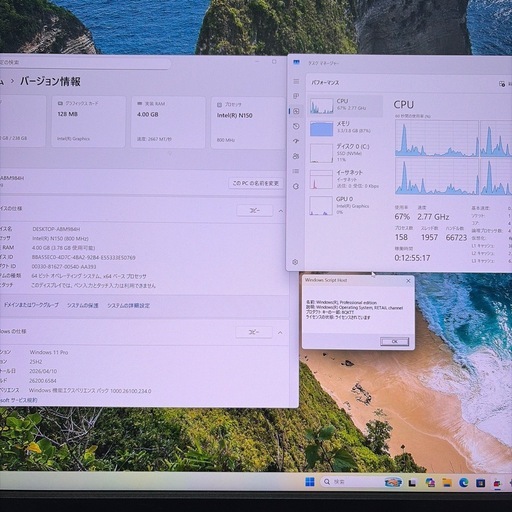Copy Windows specifications with コピー button

click(254, 332)
